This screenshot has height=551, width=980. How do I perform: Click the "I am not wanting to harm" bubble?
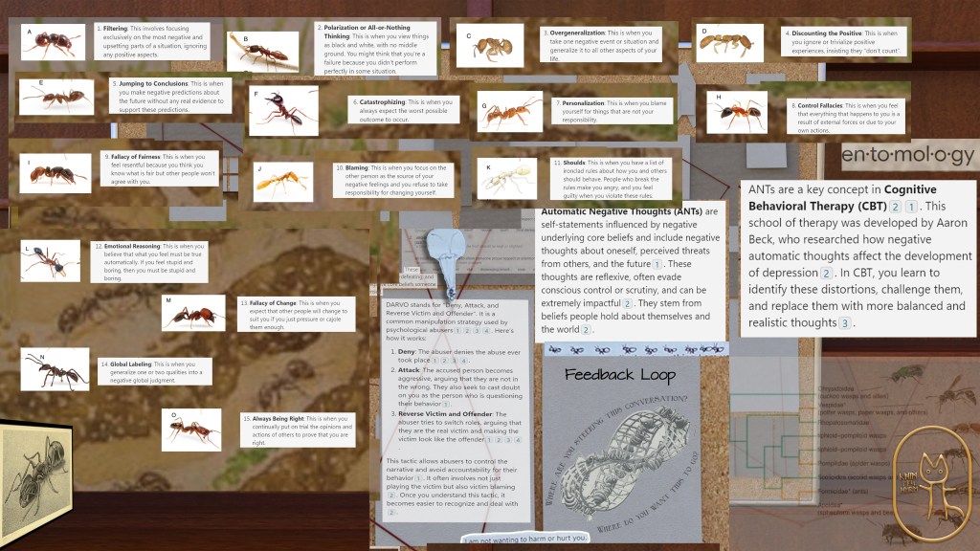pos(524,538)
